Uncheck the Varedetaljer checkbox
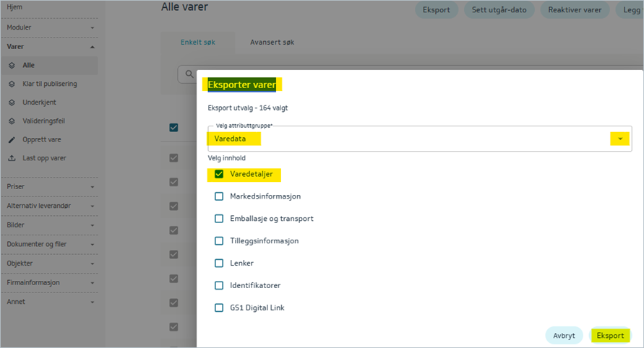This screenshot has height=348, width=644. [x=219, y=174]
